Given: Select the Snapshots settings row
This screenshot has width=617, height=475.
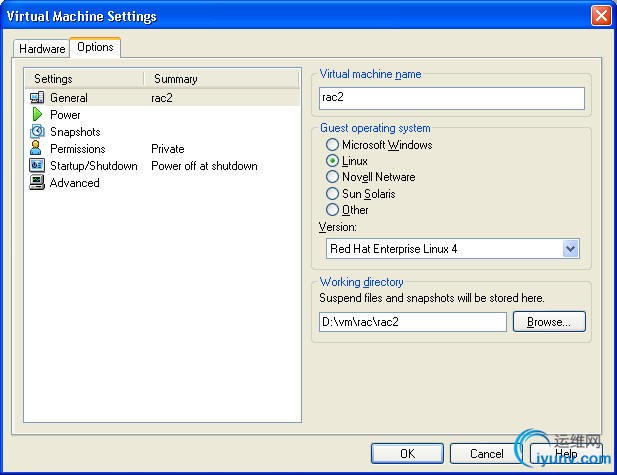Looking at the screenshot, I should pos(163,131).
